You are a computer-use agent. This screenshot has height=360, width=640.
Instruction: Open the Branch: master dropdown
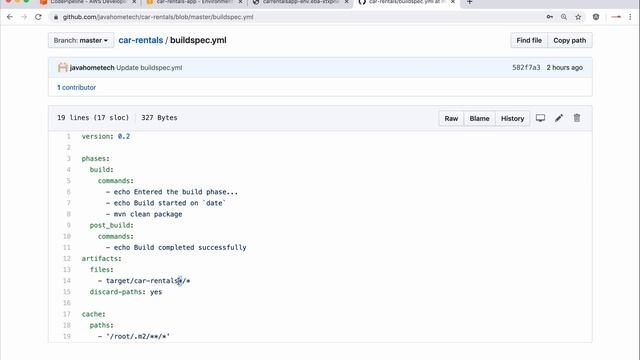coord(81,40)
